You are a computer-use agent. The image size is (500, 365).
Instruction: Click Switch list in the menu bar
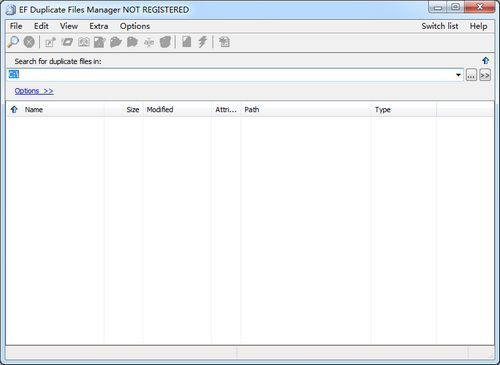click(x=440, y=26)
